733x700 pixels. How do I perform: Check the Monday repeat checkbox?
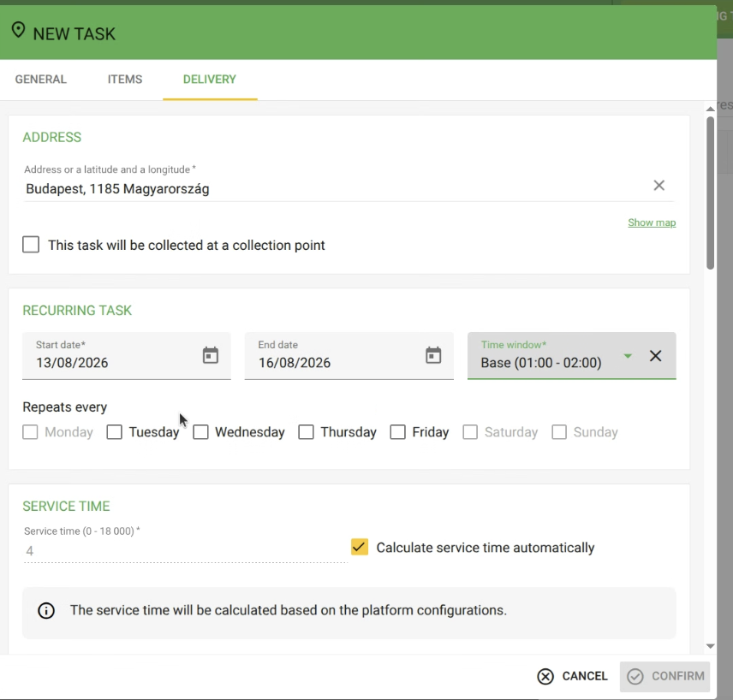(x=30, y=432)
